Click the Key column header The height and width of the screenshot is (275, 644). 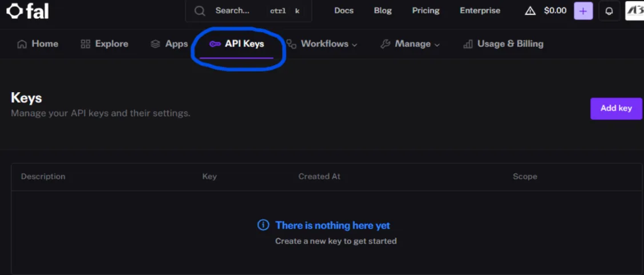pos(209,176)
